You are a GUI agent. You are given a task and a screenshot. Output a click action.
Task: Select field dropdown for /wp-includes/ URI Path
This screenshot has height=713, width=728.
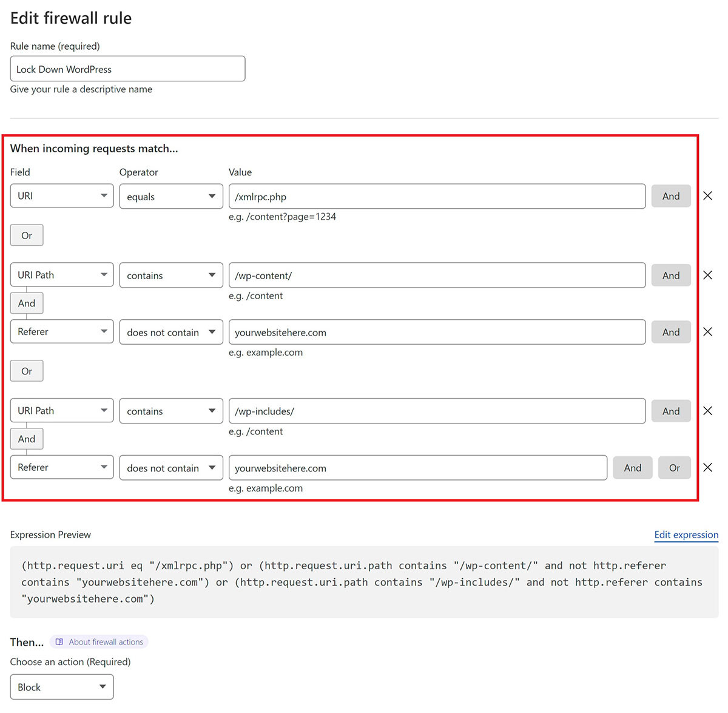62,411
